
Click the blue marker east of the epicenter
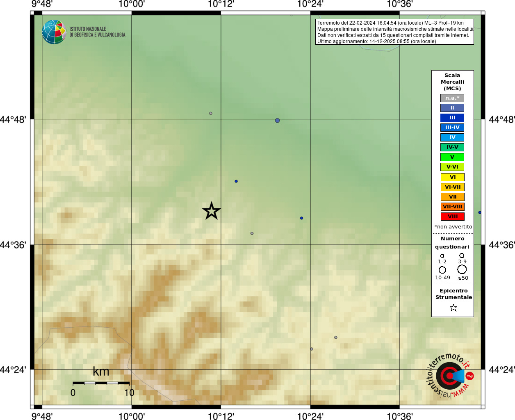[x=301, y=218]
